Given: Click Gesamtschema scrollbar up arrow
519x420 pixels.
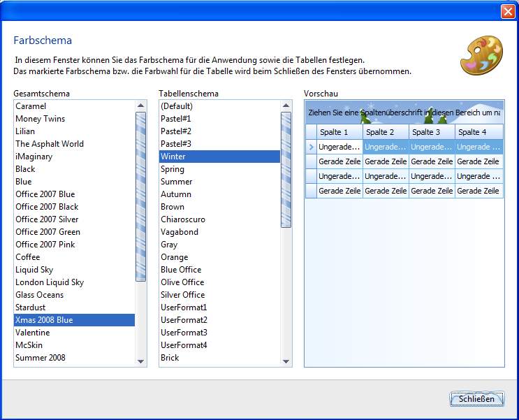Looking at the screenshot, I should [140, 106].
